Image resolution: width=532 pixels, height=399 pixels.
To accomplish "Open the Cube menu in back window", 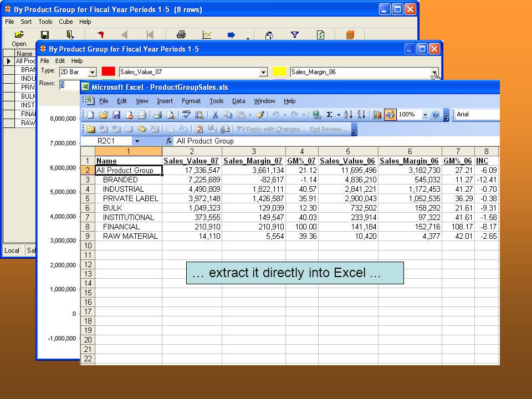I will [x=66, y=22].
